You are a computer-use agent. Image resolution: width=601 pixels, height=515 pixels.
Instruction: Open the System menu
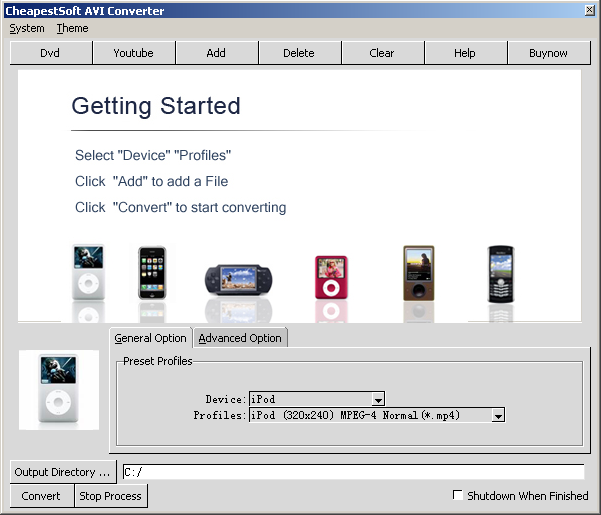point(27,28)
